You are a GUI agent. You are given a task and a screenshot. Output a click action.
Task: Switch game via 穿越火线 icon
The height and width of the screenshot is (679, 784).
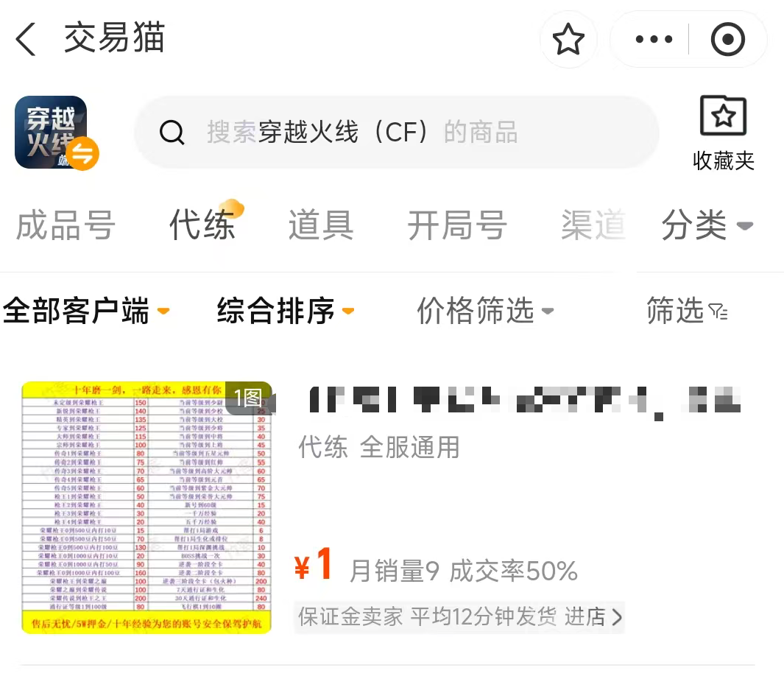pyautogui.click(x=57, y=133)
